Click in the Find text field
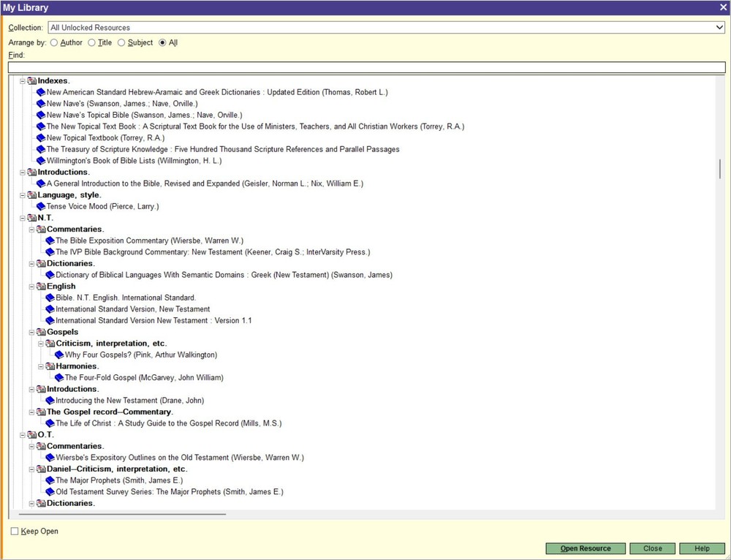 (366, 67)
